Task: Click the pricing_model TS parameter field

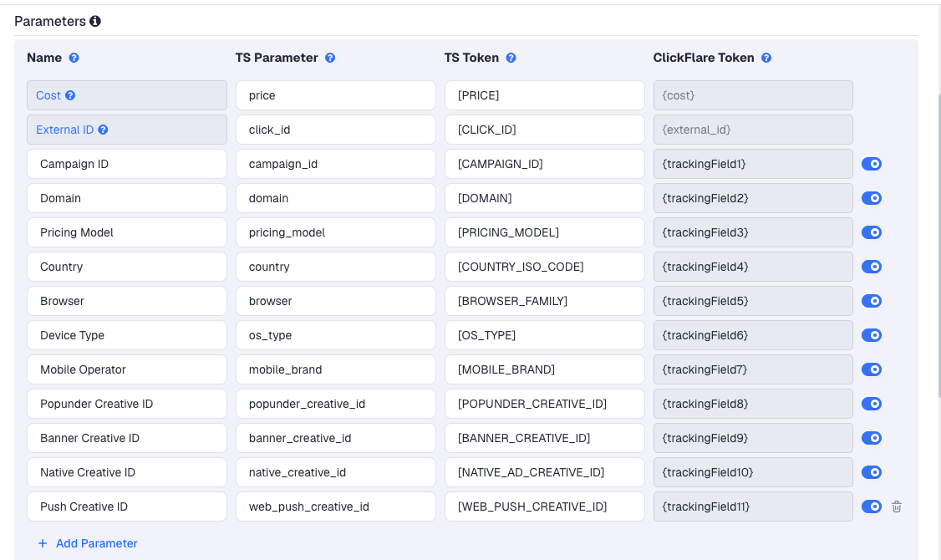Action: point(335,232)
